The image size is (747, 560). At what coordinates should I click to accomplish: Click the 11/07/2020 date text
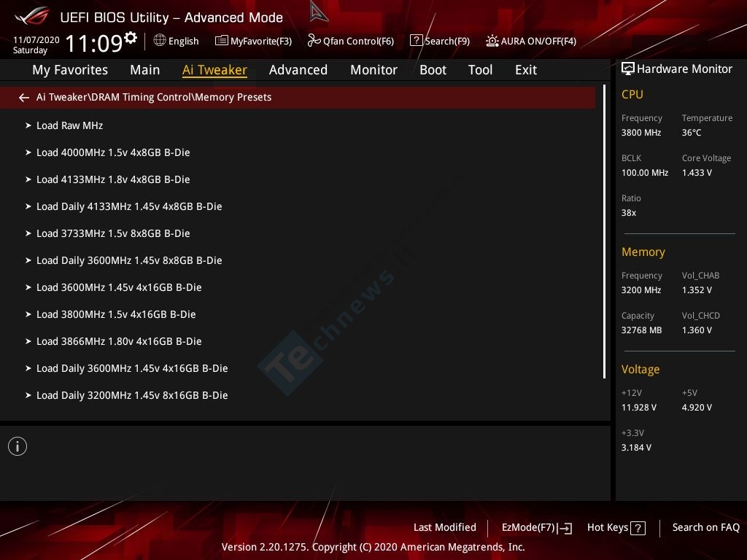(36, 40)
